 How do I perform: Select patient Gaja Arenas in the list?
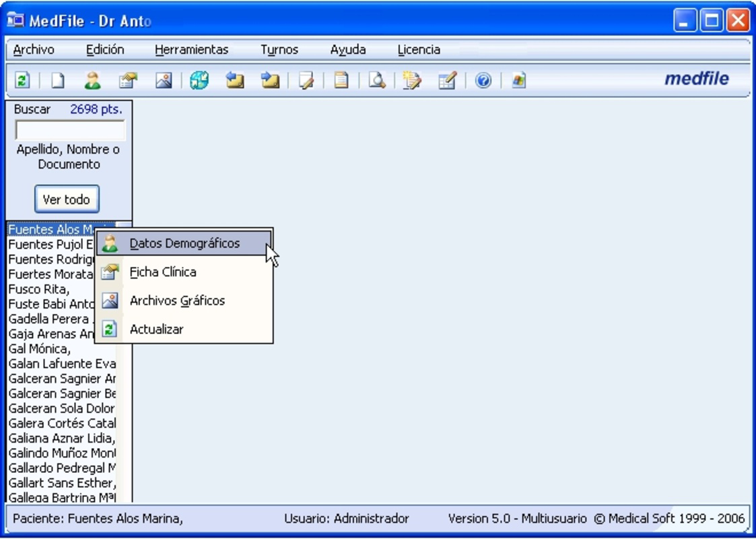[x=51, y=334]
